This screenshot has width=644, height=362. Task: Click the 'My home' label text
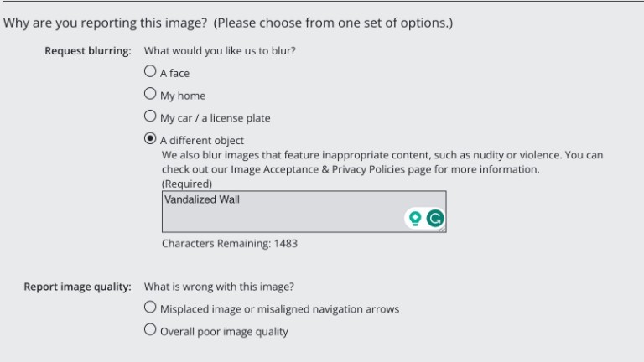tap(183, 96)
